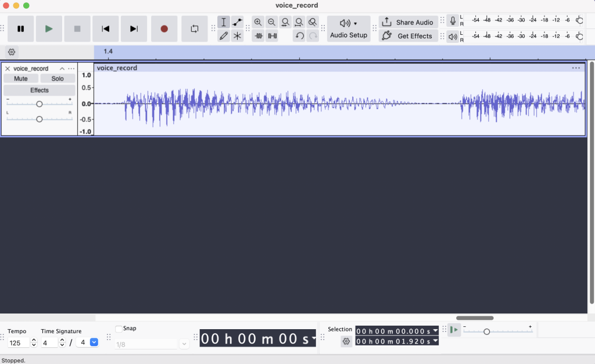Screen dimensions: 595x364
Task: Toggle the Loop button
Action: (193, 28)
